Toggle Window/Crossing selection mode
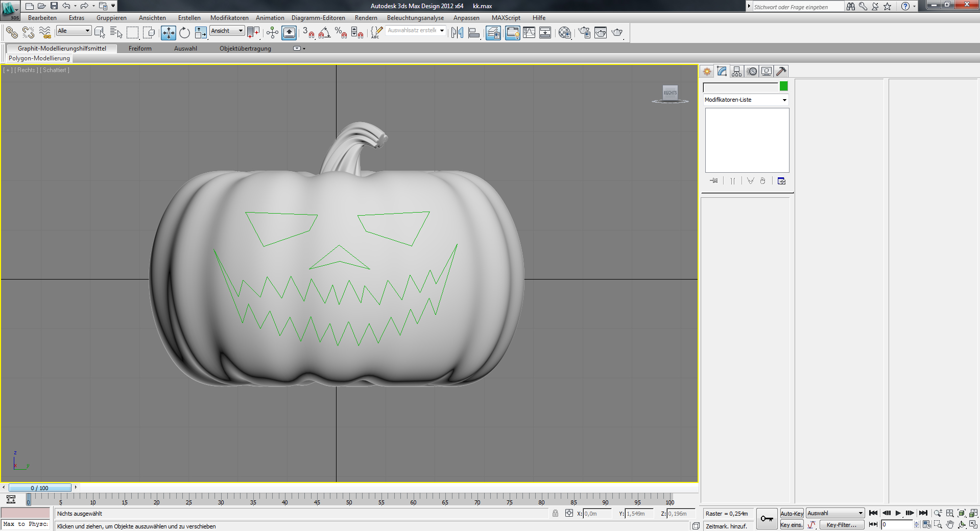 [x=149, y=33]
